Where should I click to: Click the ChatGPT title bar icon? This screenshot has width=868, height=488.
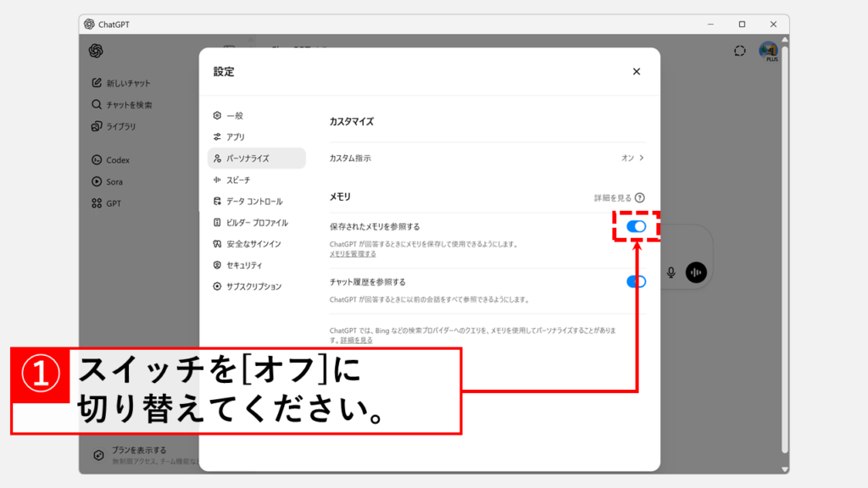(x=89, y=24)
